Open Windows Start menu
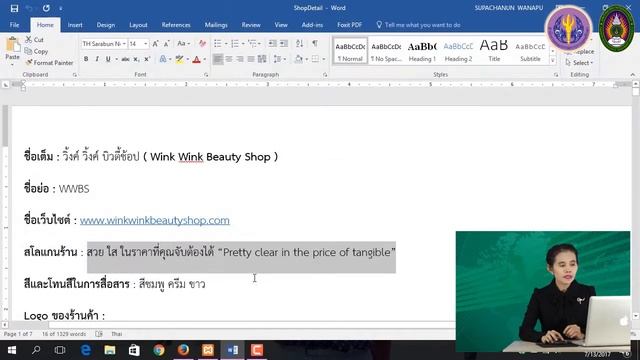The height and width of the screenshot is (360, 640). point(12,350)
